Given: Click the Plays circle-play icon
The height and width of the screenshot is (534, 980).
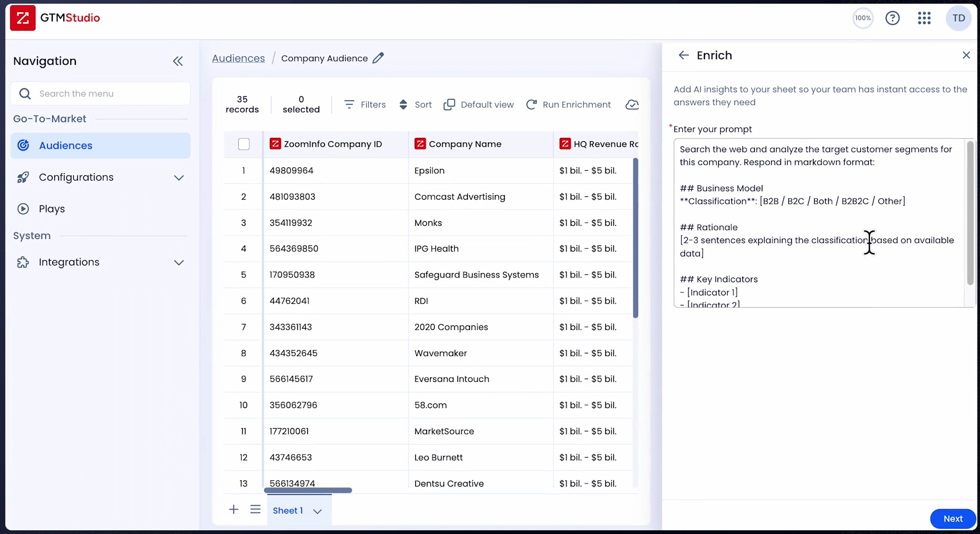Looking at the screenshot, I should [x=23, y=209].
